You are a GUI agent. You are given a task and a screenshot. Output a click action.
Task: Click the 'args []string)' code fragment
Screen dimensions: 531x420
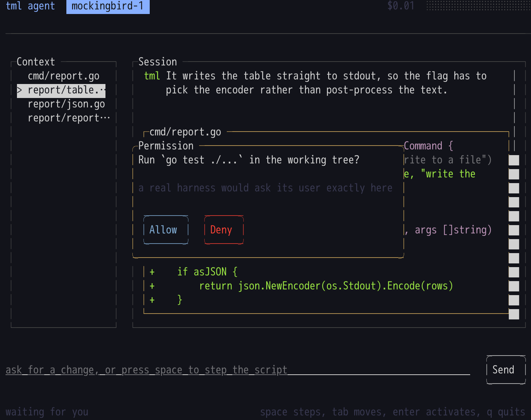[453, 230]
